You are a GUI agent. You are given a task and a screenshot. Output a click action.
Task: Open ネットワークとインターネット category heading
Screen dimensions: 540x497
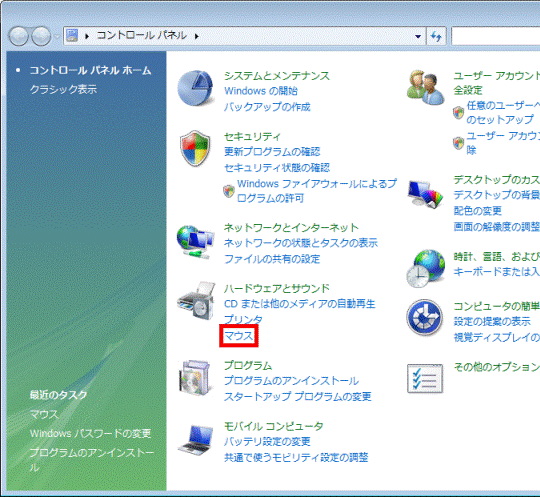[x=291, y=228]
